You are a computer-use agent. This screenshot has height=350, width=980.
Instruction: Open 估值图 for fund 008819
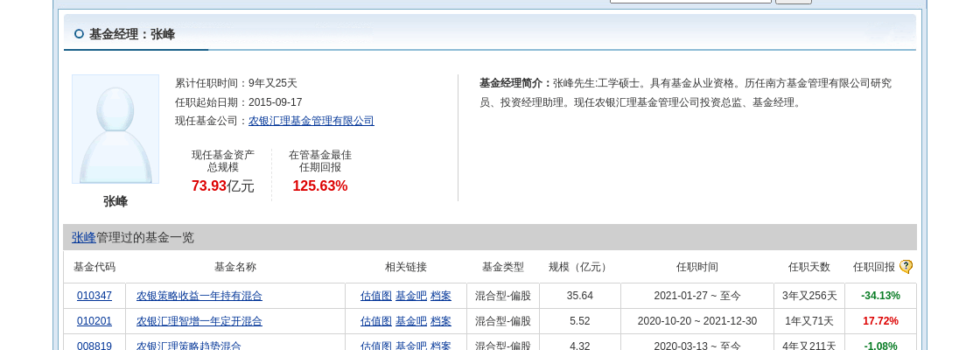pos(375,346)
